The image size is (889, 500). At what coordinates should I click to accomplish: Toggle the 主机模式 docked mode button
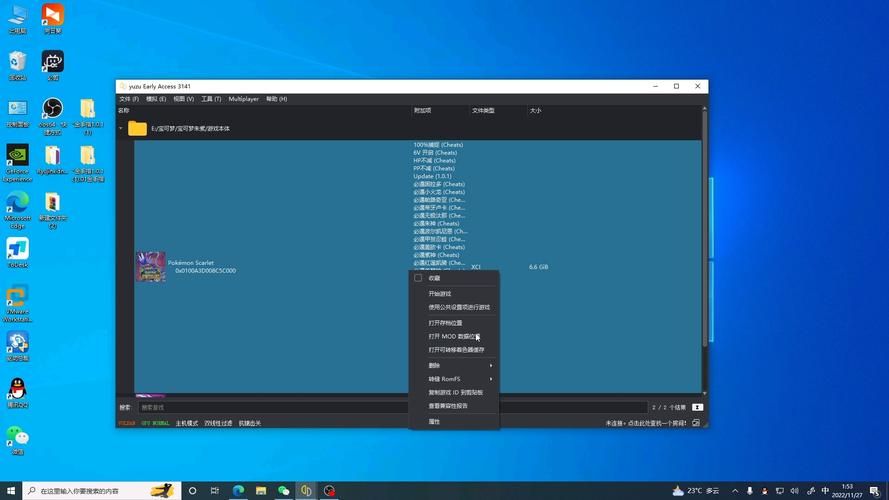tap(187, 423)
